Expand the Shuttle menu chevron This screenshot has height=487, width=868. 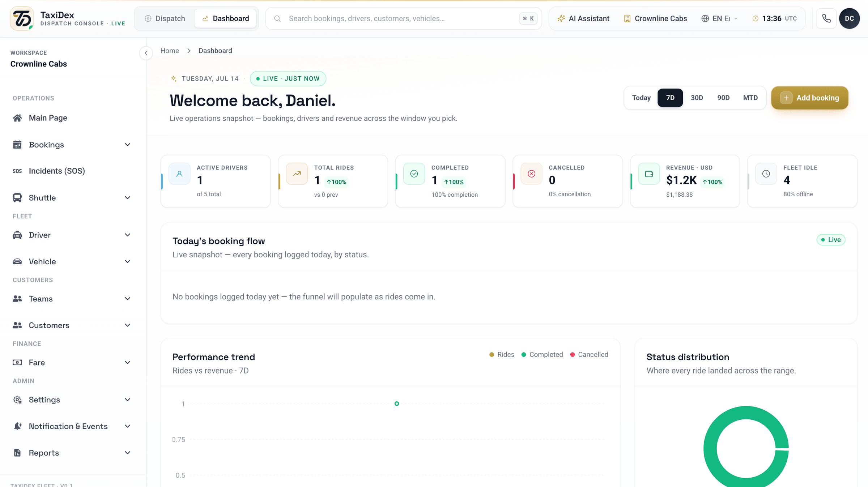click(x=127, y=198)
